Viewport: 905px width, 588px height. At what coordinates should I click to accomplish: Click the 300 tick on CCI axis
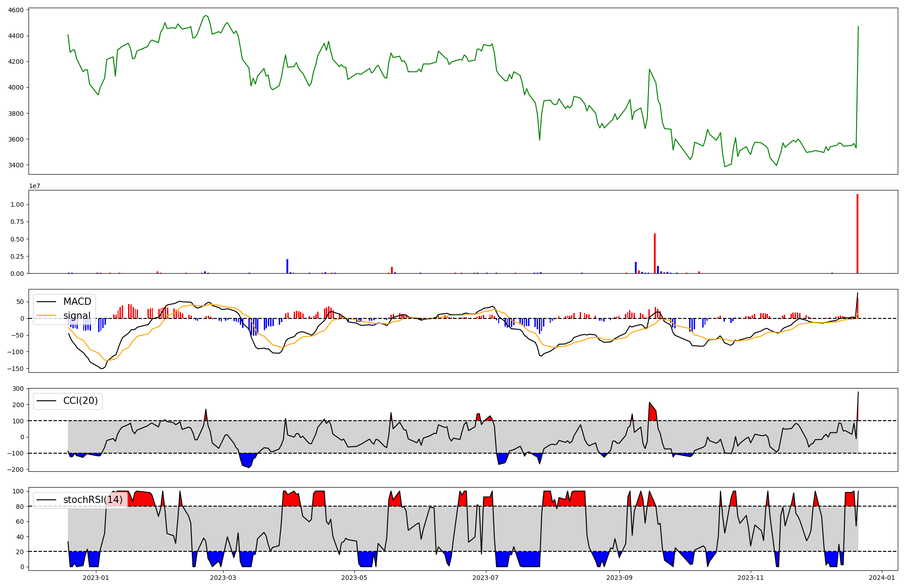tap(19, 389)
